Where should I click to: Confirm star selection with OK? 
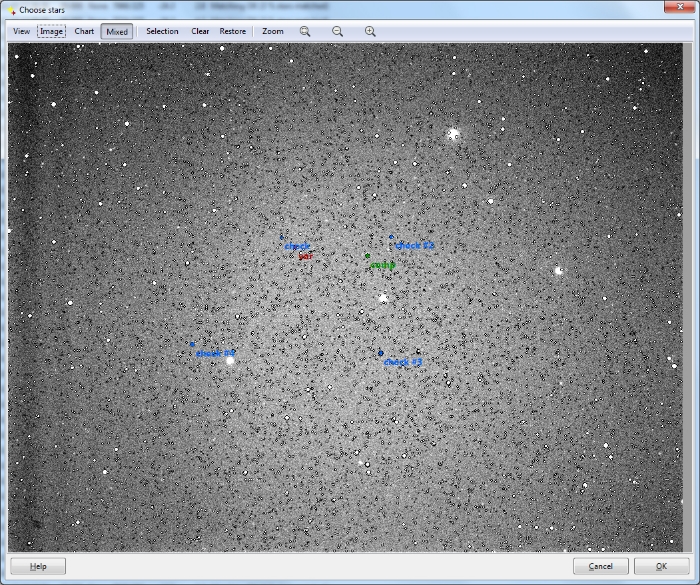point(661,566)
